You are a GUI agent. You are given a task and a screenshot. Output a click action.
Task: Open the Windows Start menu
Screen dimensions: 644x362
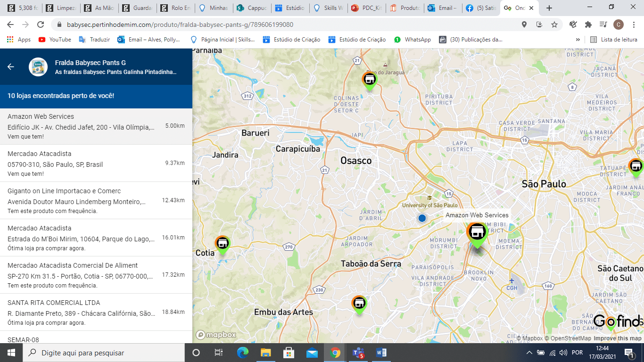coord(11,353)
